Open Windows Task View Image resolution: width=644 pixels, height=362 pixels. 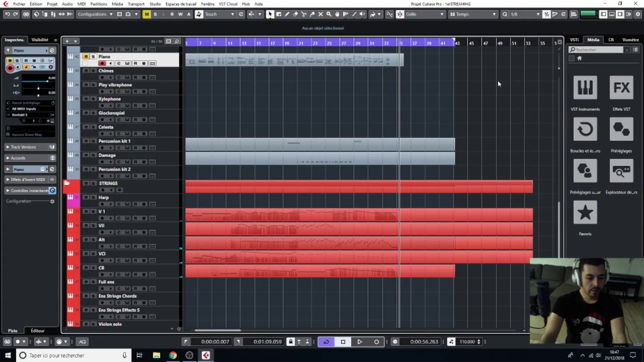coord(139,355)
